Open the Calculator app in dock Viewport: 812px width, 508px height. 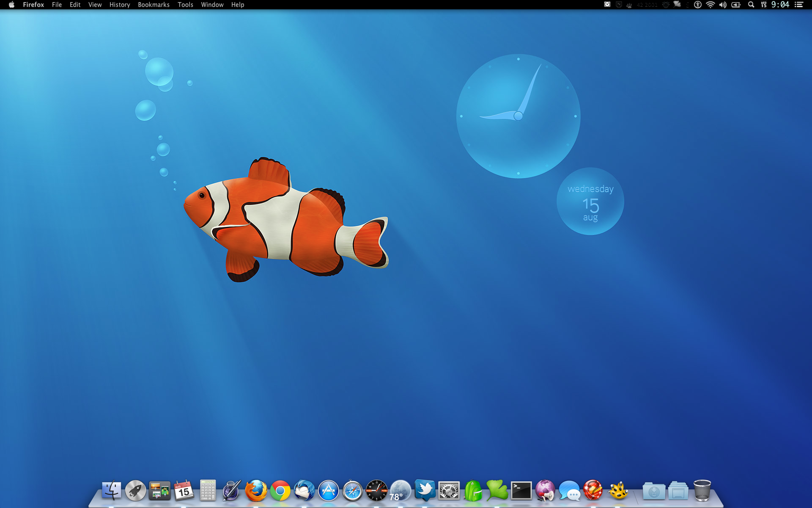click(x=208, y=491)
